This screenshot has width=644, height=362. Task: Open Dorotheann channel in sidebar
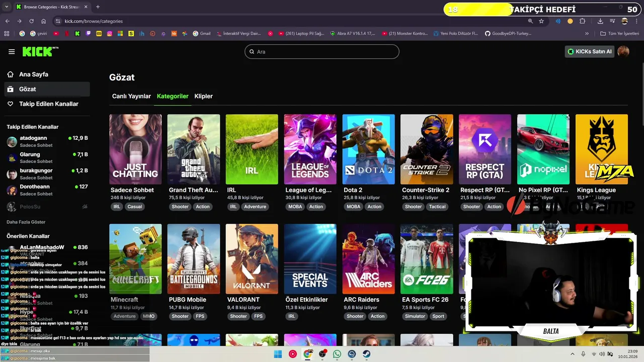(48, 190)
